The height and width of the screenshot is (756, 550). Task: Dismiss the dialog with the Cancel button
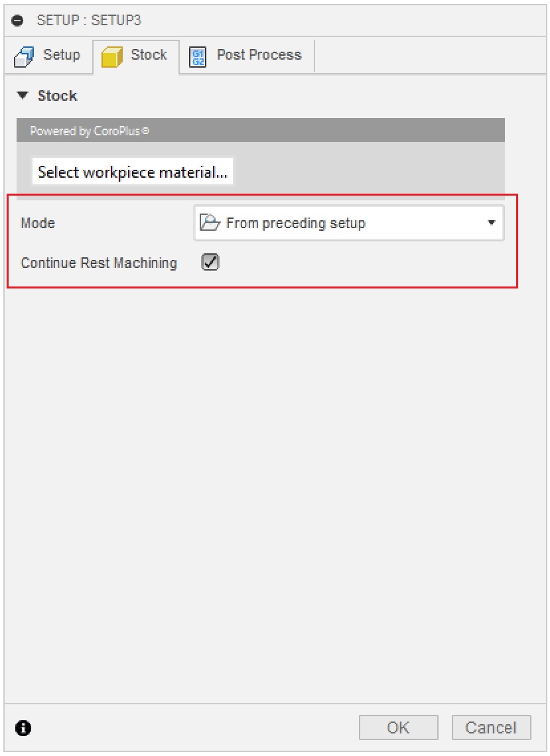491,727
